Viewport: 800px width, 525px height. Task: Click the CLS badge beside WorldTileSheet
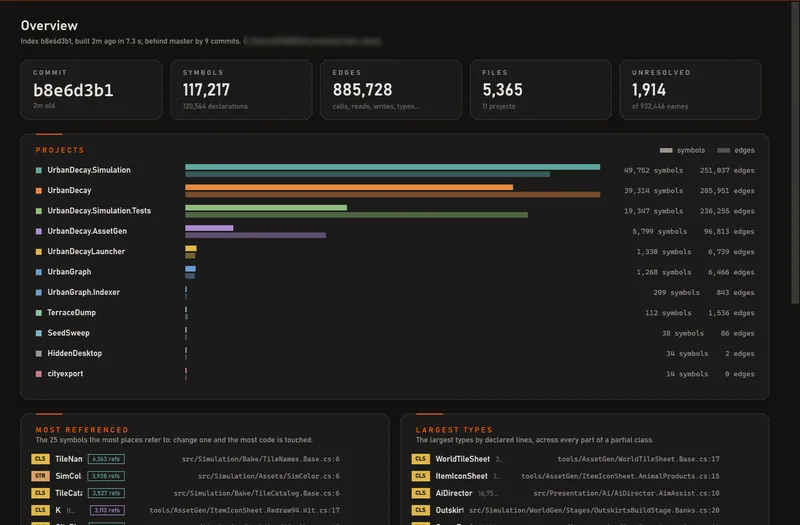[x=420, y=459]
